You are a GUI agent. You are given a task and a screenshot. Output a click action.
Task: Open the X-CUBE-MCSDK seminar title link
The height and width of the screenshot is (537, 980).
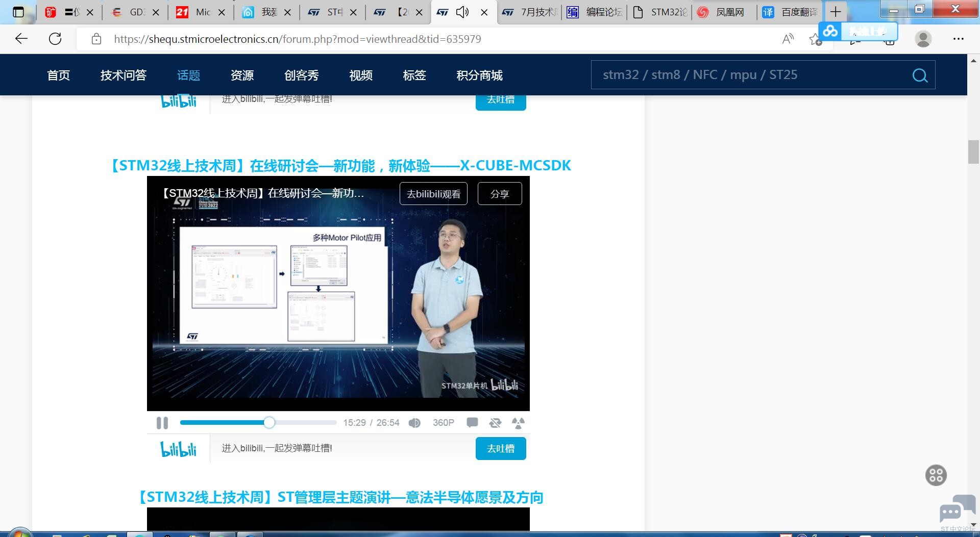(x=340, y=166)
